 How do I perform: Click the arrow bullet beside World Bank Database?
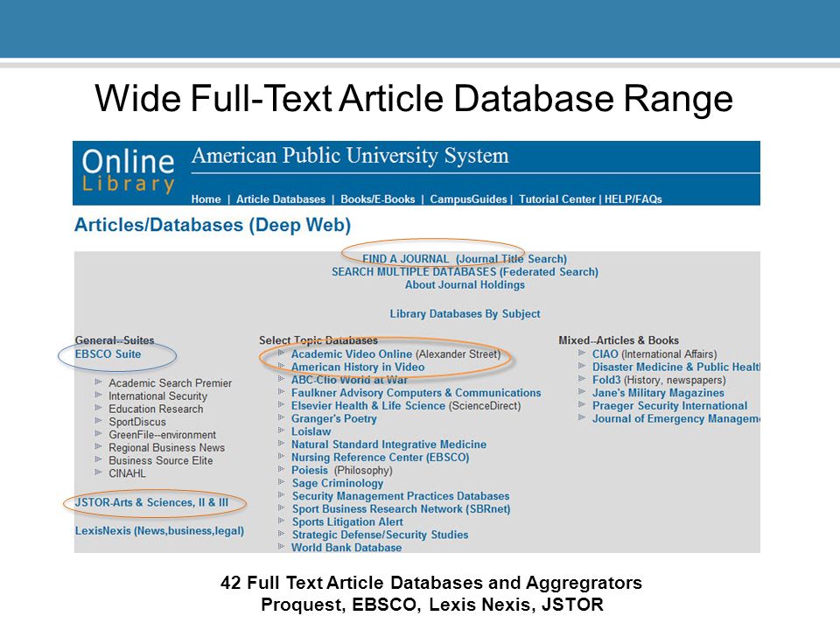click(281, 546)
